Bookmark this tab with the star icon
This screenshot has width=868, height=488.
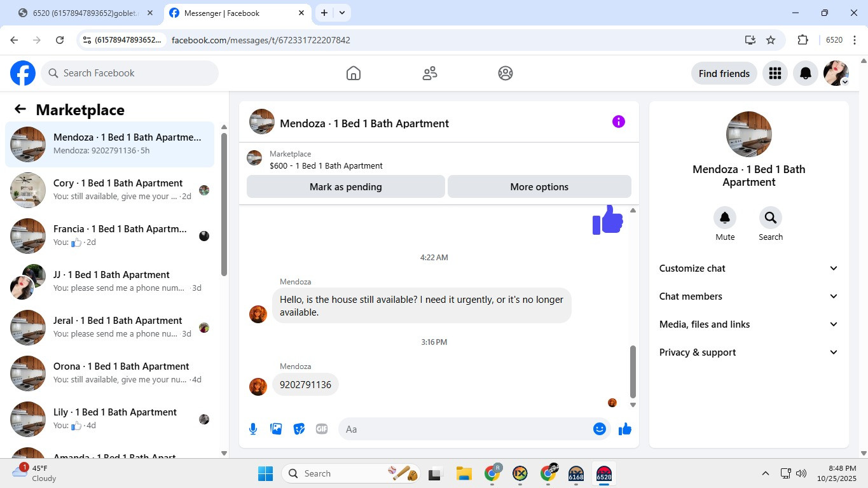click(x=771, y=40)
